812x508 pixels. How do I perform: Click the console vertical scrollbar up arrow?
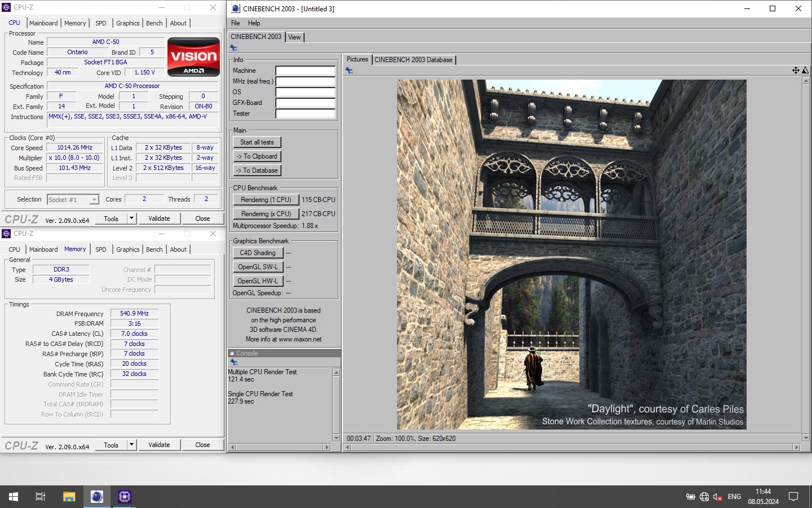pos(336,373)
